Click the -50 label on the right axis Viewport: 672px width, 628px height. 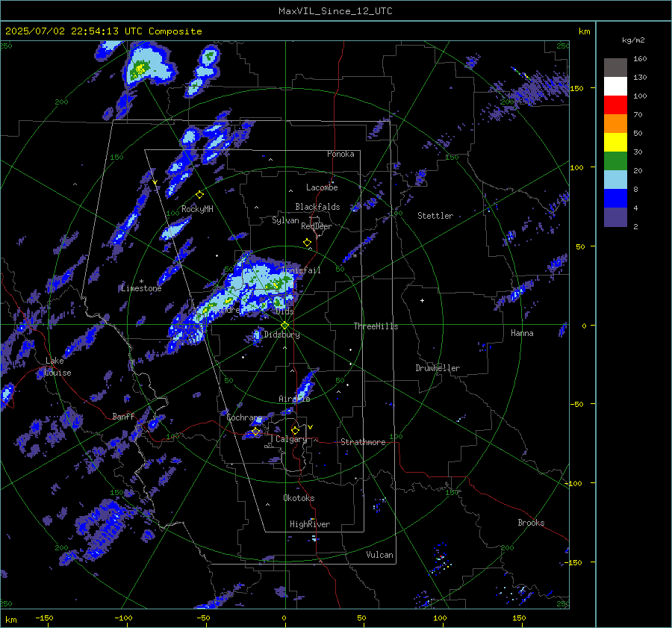tap(577, 404)
